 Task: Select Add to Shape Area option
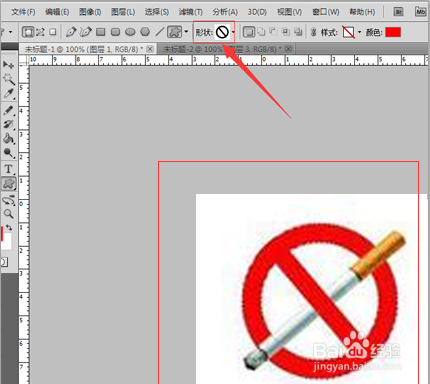(x=262, y=32)
